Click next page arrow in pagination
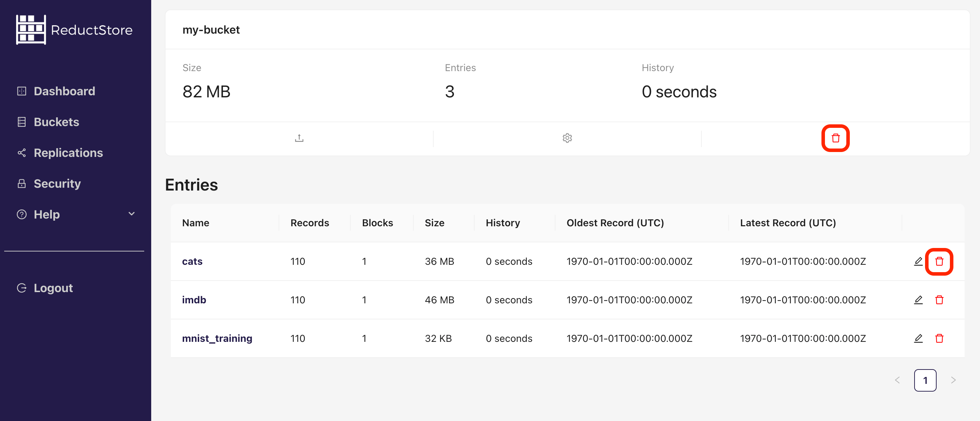This screenshot has width=980, height=421. [953, 380]
